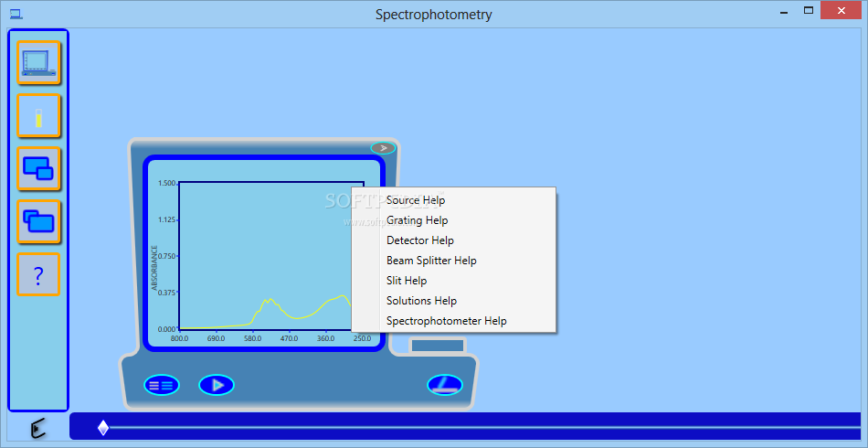Open Grating Help

(418, 220)
